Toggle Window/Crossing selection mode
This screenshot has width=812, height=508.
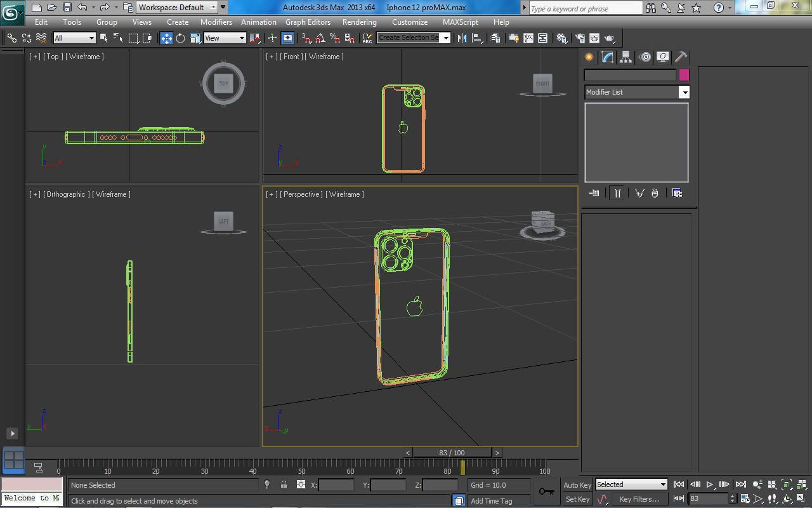pyautogui.click(x=148, y=38)
